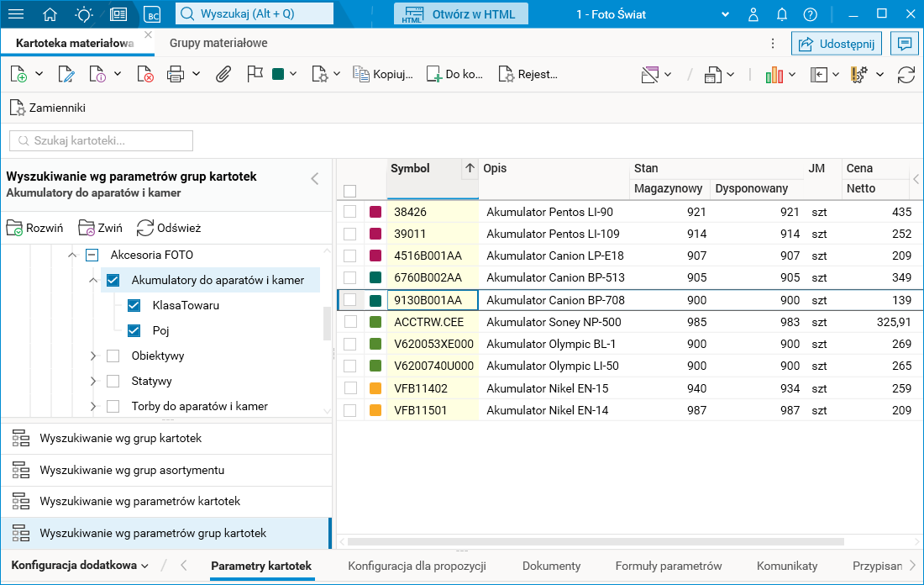The height and width of the screenshot is (585, 924).
Task: Click the flag marker icon in toolbar
Action: [x=255, y=74]
